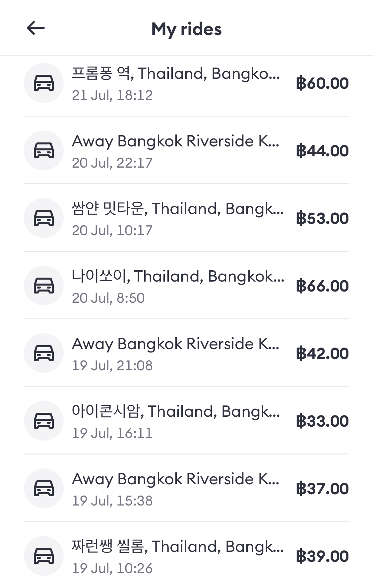Click car icon for 20 Jul 10:17 ride
This screenshot has height=588, width=373.
pos(44,218)
